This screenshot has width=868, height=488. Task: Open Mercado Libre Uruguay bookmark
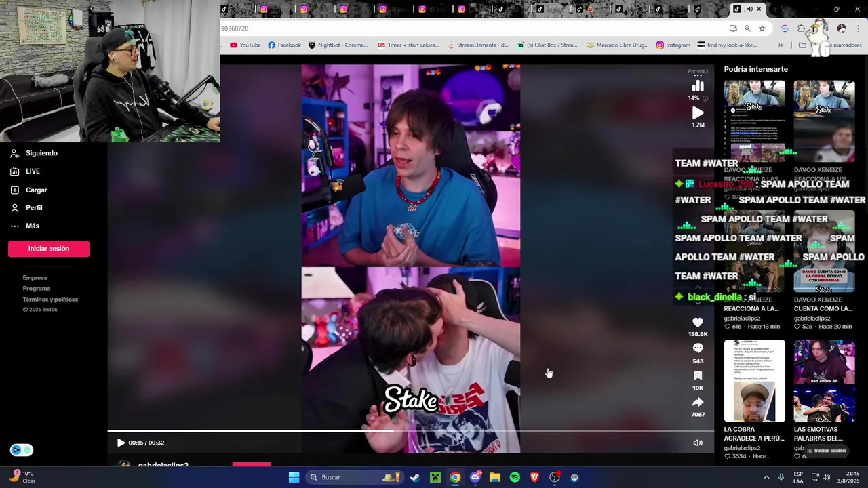point(617,45)
